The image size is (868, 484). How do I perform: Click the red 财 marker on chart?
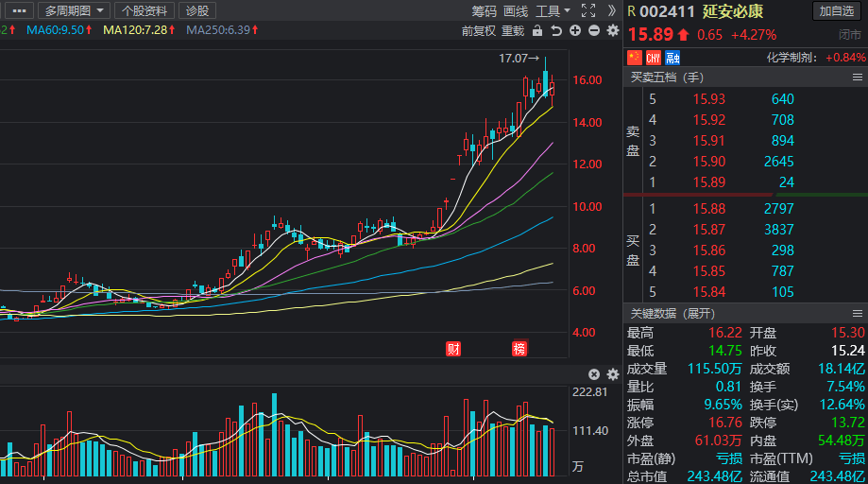click(453, 348)
